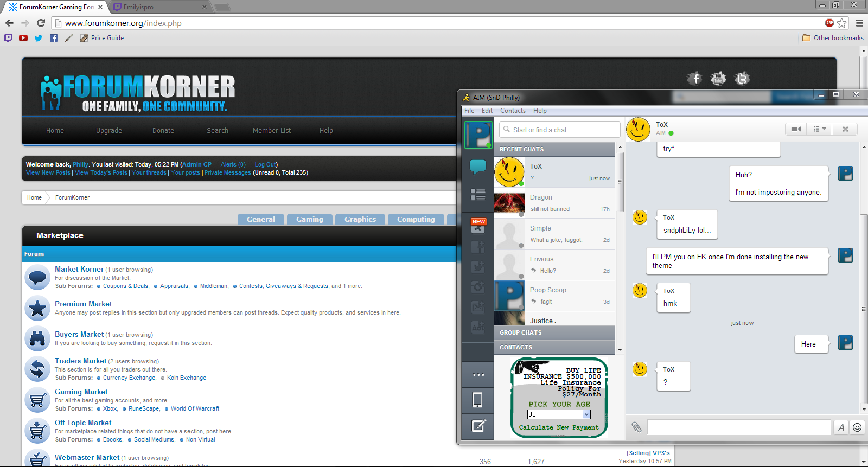
Task: Open Adblock Plus extension icon
Action: point(829,23)
